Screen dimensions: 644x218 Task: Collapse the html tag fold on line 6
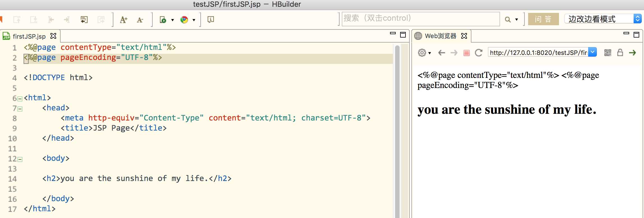coord(20,99)
